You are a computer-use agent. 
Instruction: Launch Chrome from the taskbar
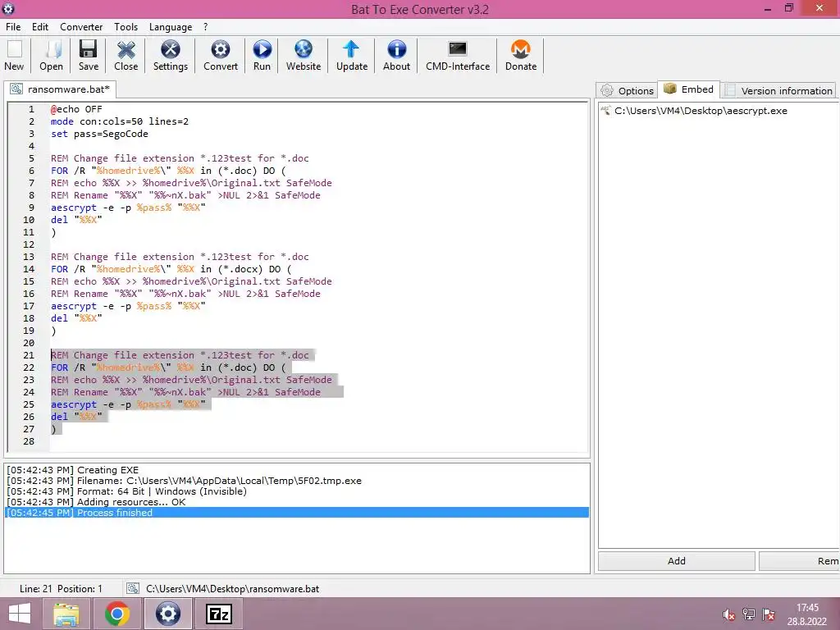[x=117, y=614]
